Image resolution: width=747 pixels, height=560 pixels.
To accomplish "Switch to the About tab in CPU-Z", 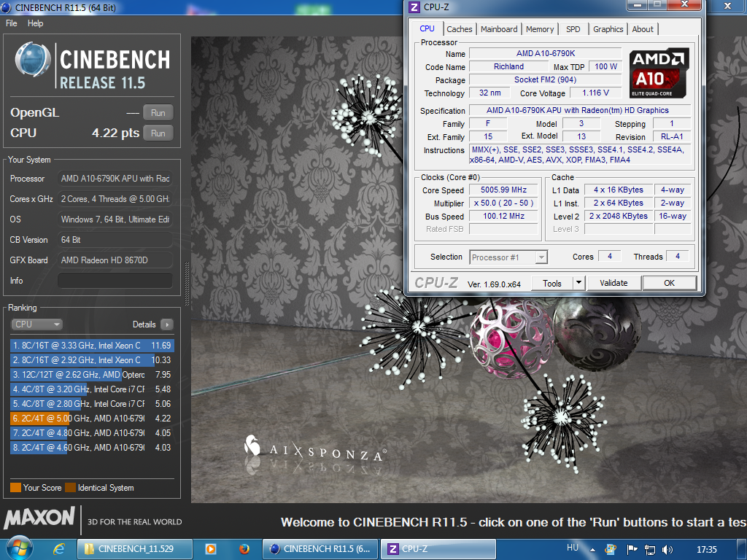I will click(x=643, y=29).
